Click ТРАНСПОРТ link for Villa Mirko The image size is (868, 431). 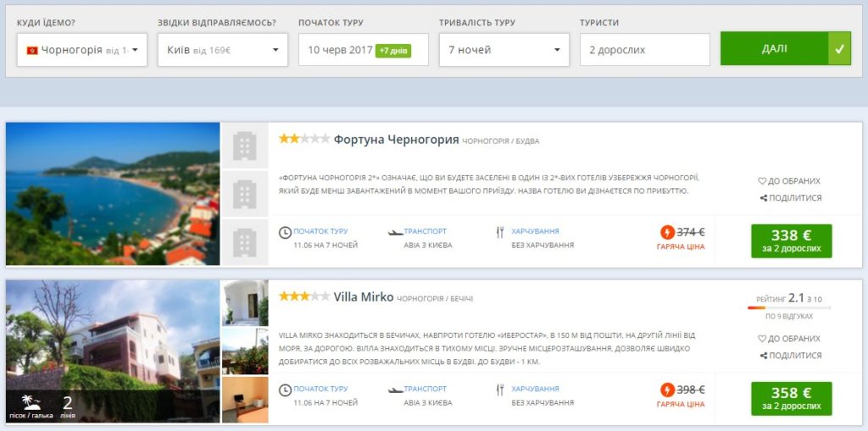426,389
